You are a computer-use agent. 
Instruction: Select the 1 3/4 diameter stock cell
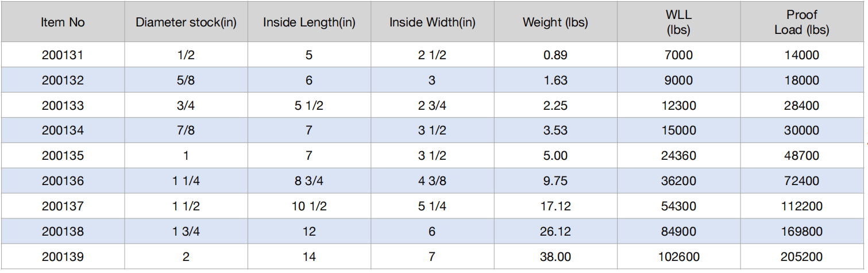186,231
